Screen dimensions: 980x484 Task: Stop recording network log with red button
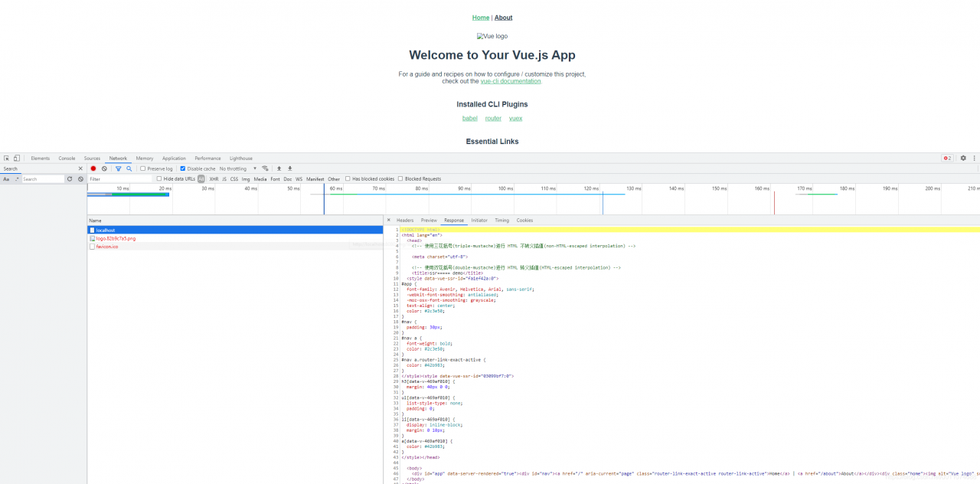pos(93,168)
